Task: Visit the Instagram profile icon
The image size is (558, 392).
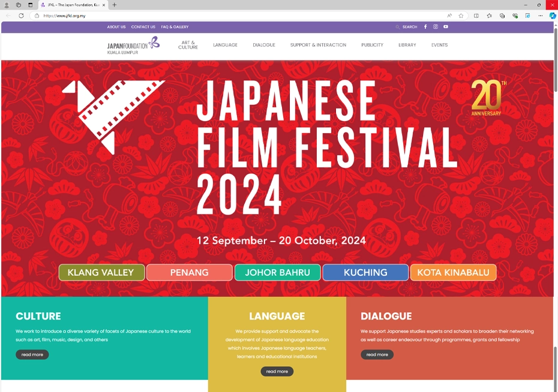Action: click(x=435, y=26)
